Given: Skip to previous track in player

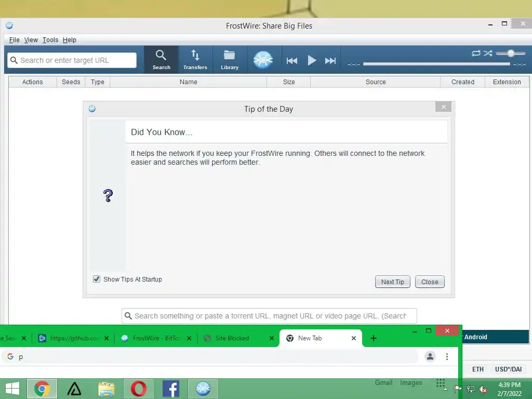Looking at the screenshot, I should click(292, 61).
